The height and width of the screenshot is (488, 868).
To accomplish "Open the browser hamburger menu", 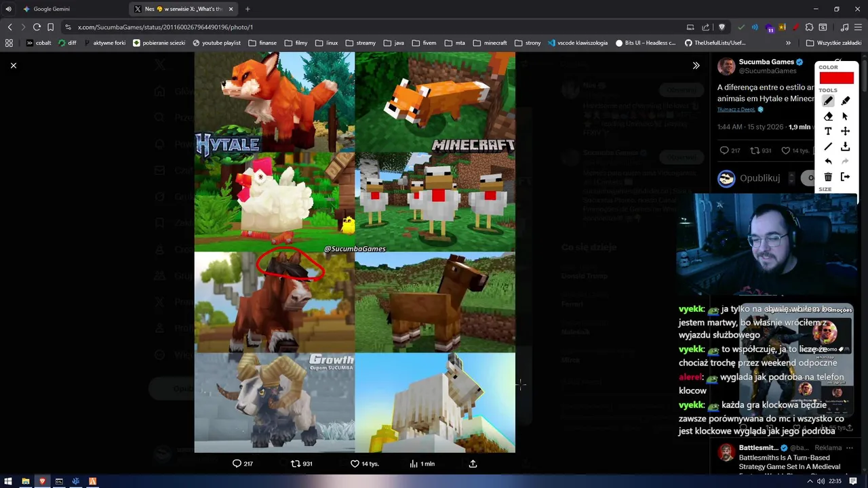I will point(858,27).
